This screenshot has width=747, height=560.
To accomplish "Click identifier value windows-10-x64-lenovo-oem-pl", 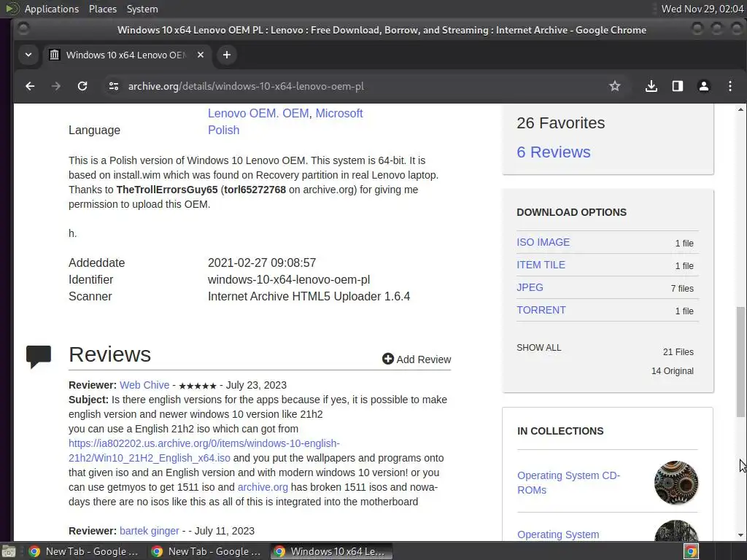I will pos(289,279).
